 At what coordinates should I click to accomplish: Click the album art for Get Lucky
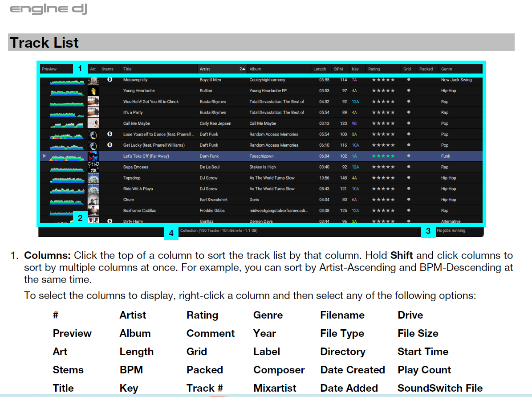coord(93,145)
